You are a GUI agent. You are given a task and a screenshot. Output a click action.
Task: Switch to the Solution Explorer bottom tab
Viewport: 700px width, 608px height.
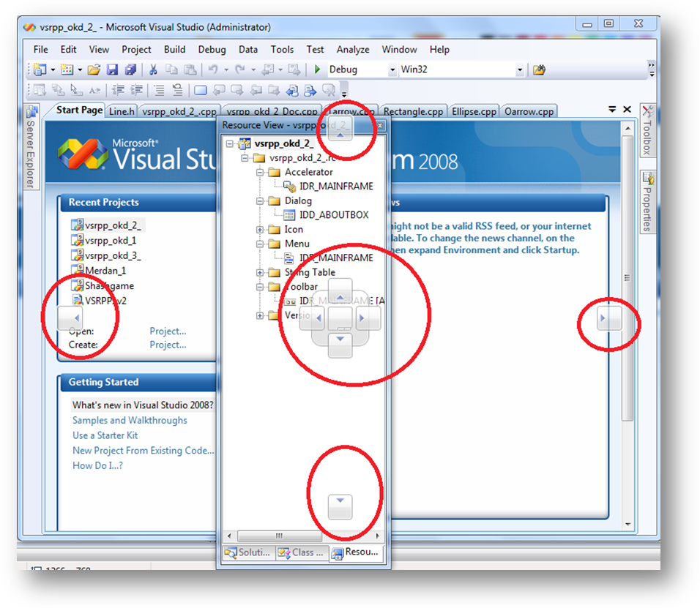tap(247, 552)
